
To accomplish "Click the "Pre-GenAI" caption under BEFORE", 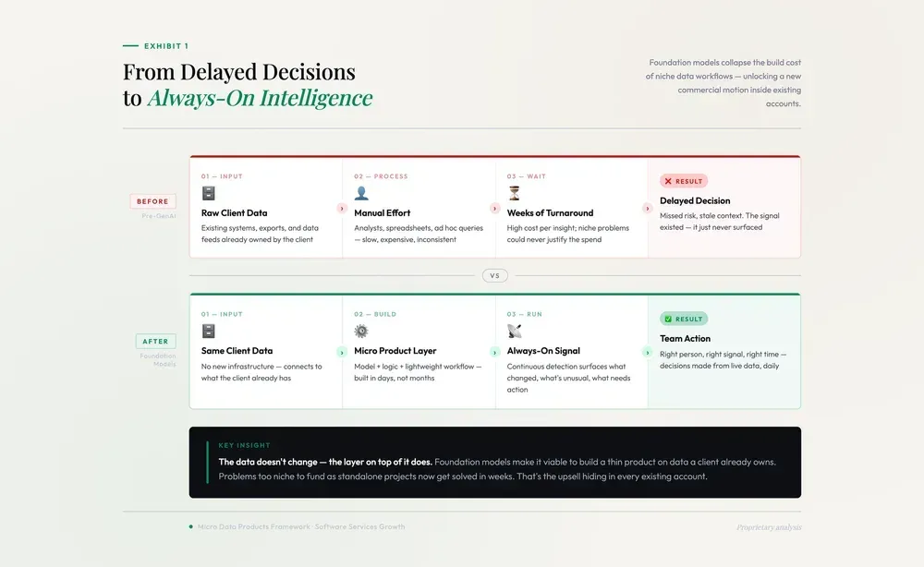I will click(x=159, y=216).
